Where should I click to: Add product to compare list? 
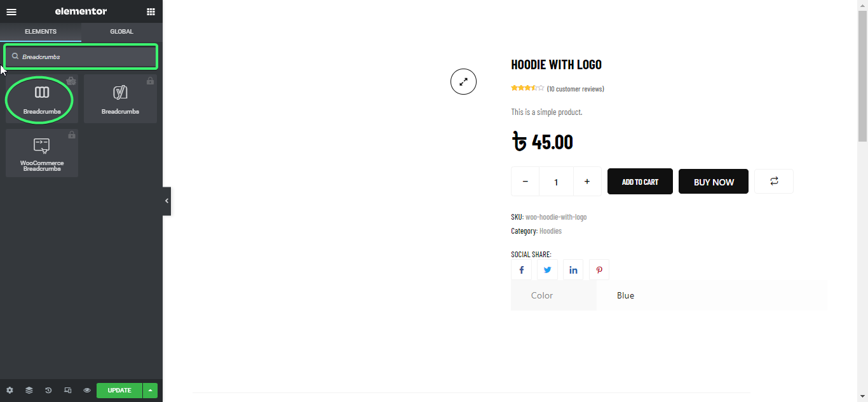point(773,181)
